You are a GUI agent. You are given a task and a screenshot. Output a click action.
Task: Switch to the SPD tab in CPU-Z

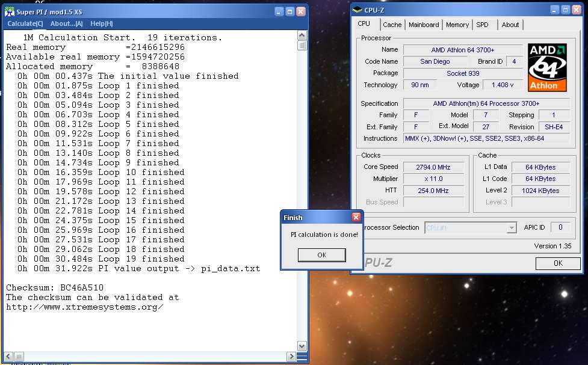point(482,25)
